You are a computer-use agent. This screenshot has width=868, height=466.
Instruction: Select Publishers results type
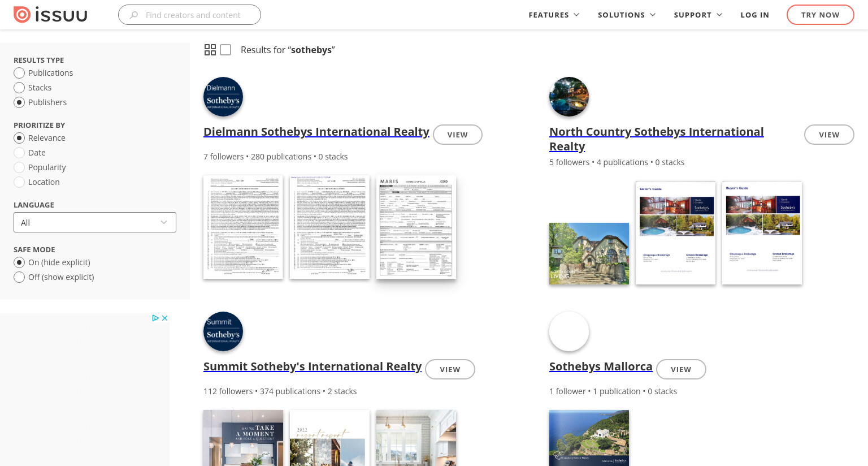19,102
